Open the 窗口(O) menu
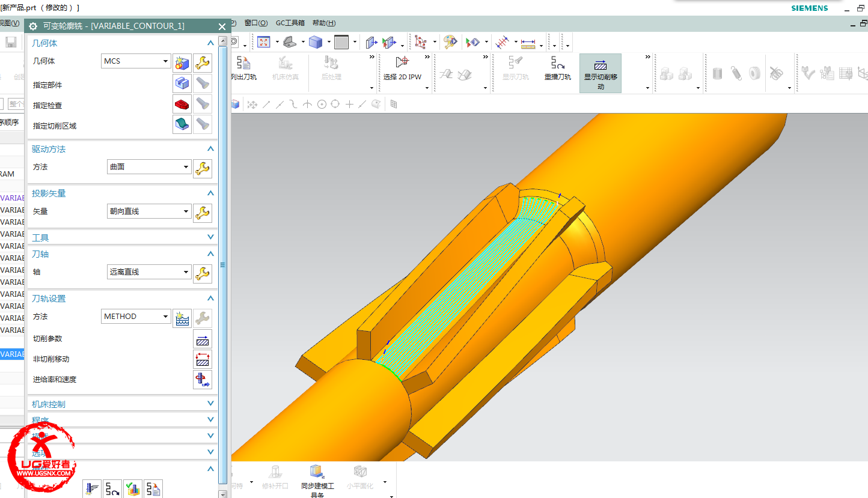Screen dimensions: 868x498 (256, 23)
